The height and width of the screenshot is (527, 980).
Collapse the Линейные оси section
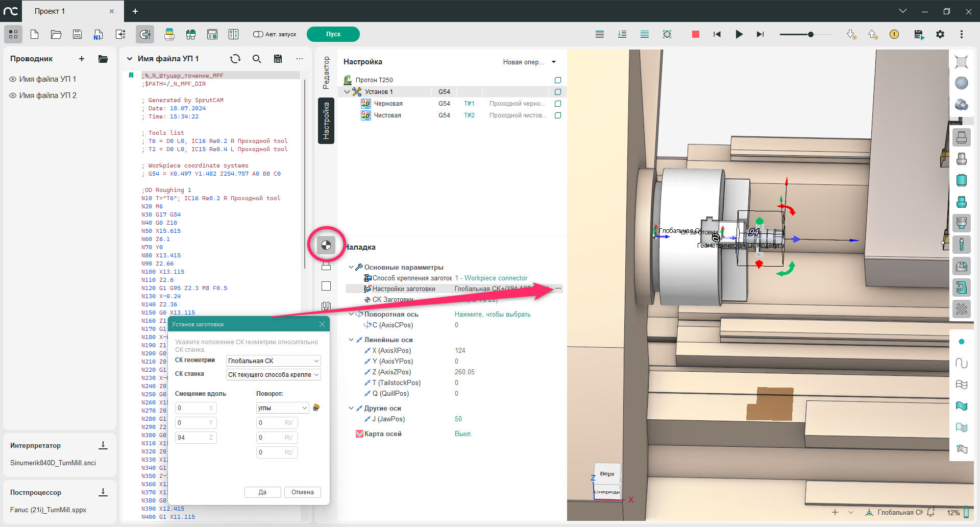pyautogui.click(x=351, y=340)
